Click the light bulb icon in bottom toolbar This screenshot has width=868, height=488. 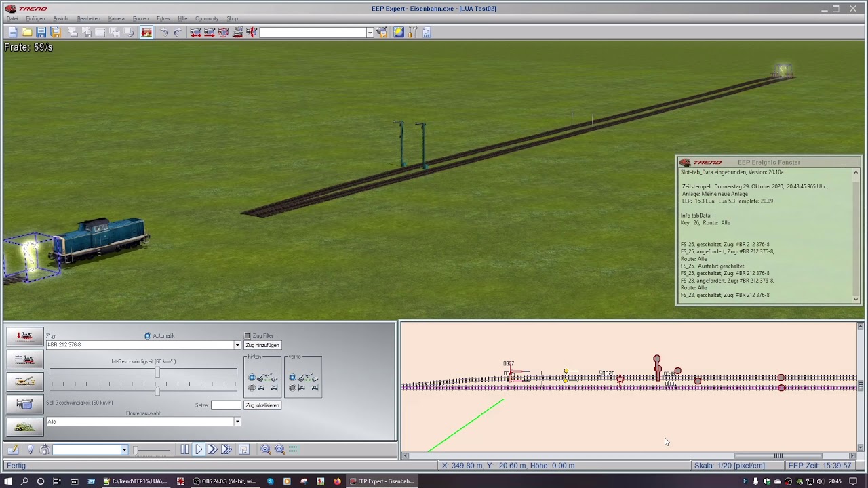pyautogui.click(x=30, y=449)
